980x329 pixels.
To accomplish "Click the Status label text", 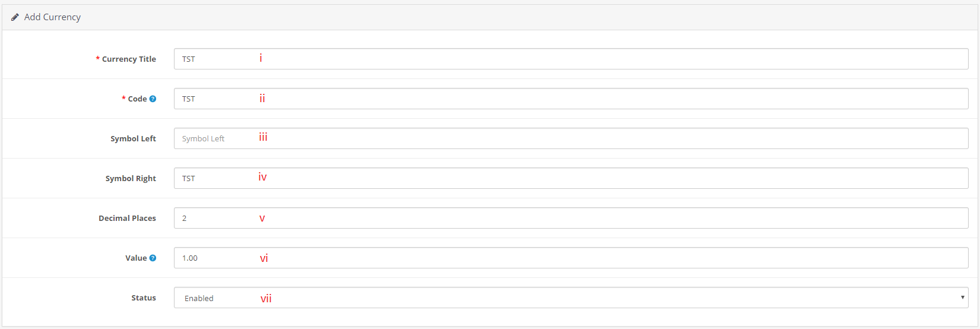I will [x=144, y=298].
